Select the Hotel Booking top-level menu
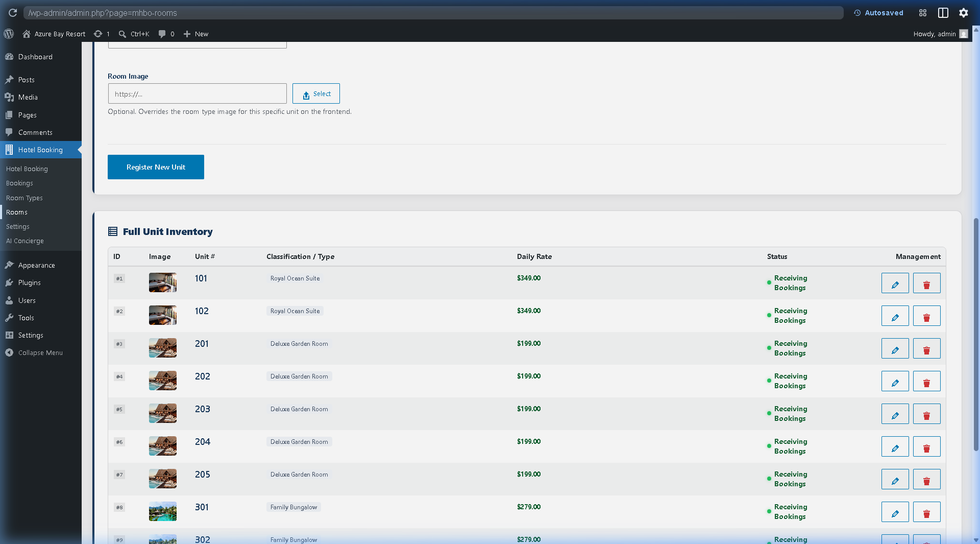 pyautogui.click(x=41, y=150)
